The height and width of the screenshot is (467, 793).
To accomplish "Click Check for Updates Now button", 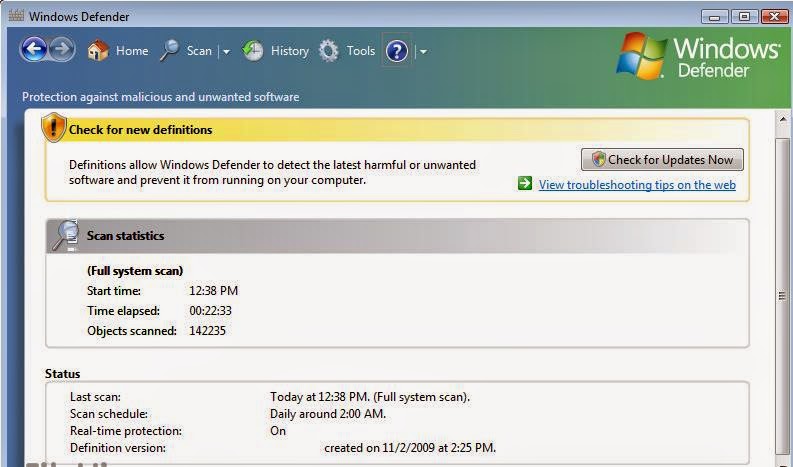I will (x=662, y=159).
